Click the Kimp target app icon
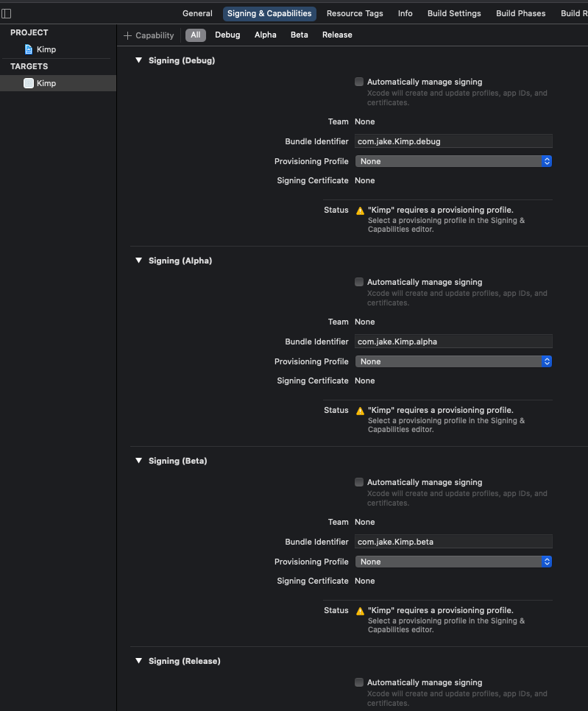The height and width of the screenshot is (711, 588). pos(29,83)
